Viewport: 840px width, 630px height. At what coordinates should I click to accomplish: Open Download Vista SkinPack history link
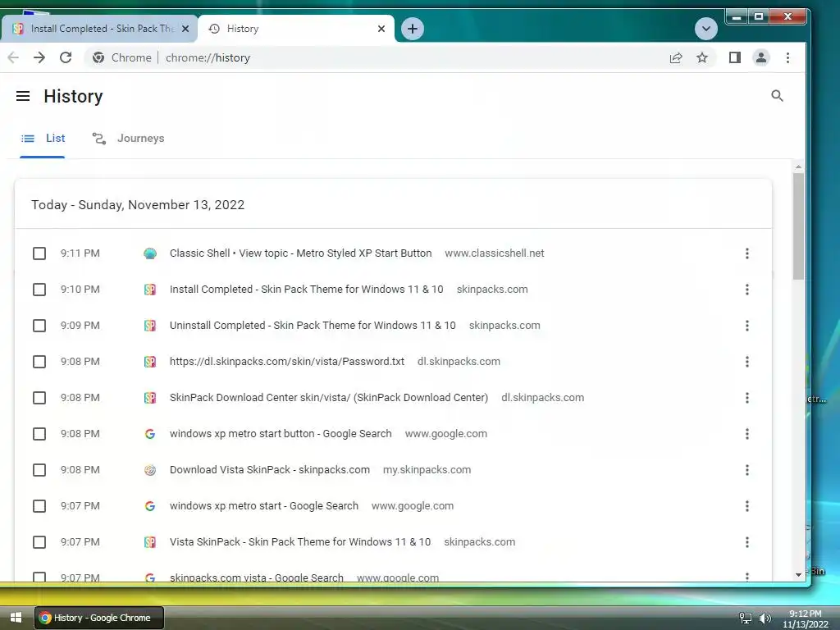pyautogui.click(x=269, y=470)
